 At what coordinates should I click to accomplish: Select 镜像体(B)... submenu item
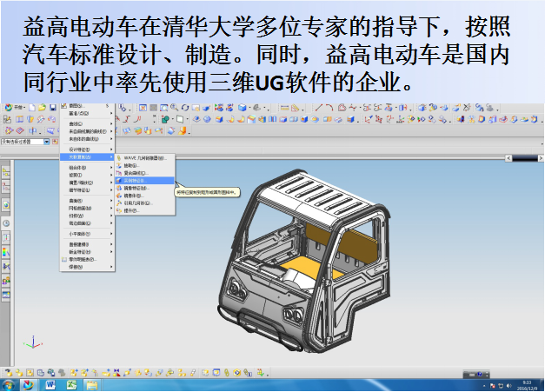(x=144, y=196)
